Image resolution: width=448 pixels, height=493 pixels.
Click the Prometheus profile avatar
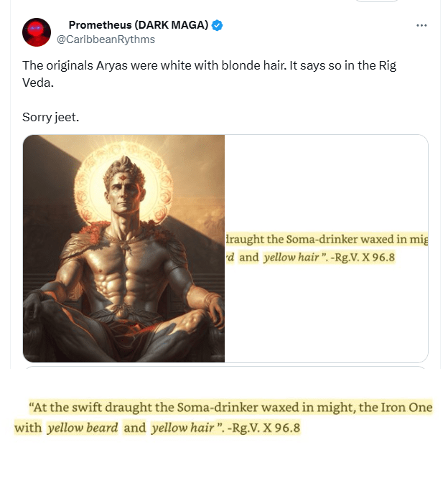[37, 32]
